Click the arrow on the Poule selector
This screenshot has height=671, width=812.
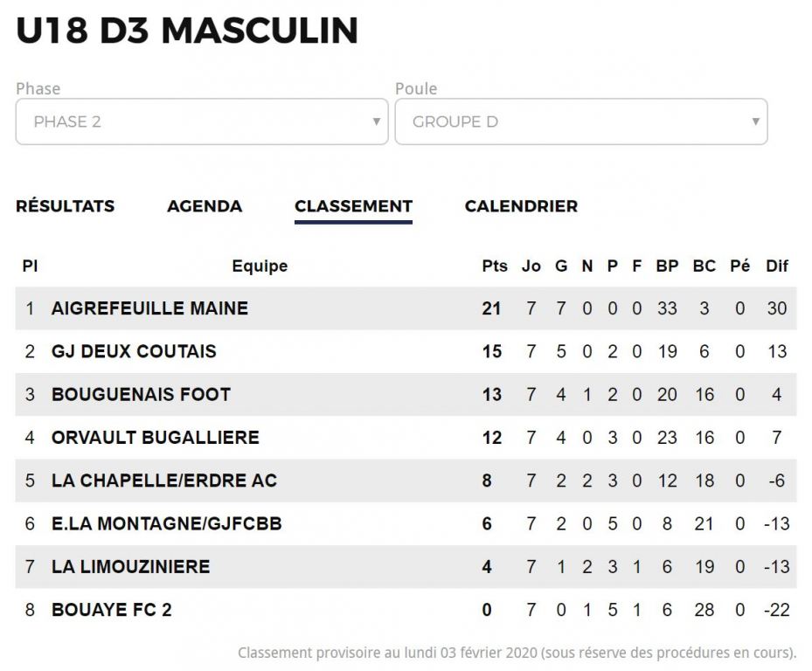(755, 121)
